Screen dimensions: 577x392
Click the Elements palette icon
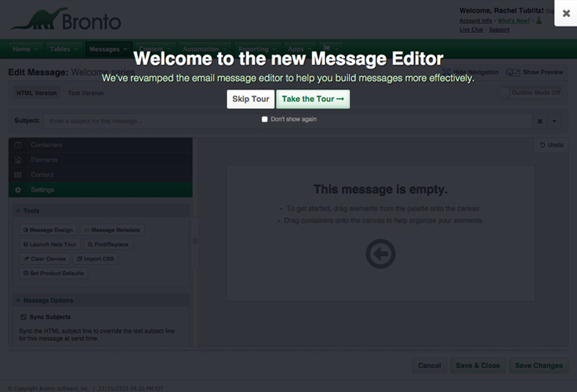coord(18,160)
